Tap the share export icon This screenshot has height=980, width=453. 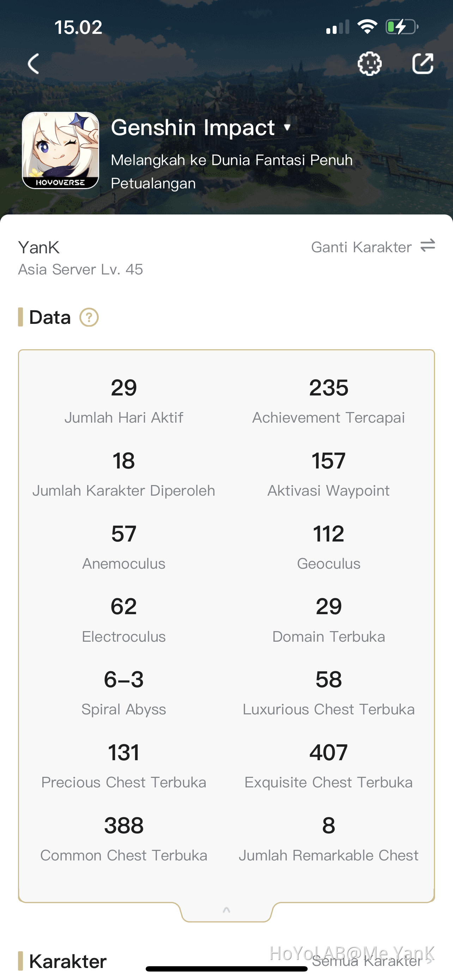(x=423, y=63)
